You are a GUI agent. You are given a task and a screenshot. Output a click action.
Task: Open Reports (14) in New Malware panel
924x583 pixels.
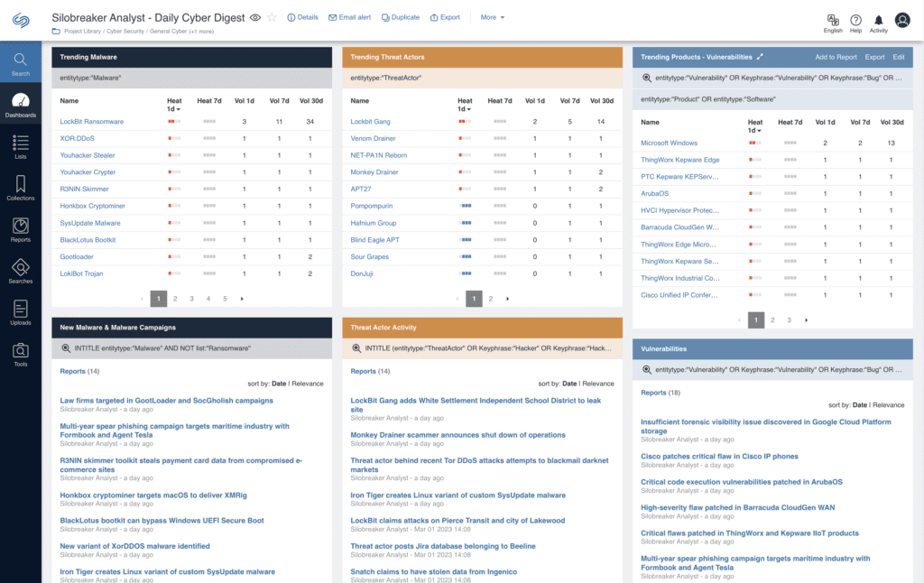pyautogui.click(x=79, y=372)
